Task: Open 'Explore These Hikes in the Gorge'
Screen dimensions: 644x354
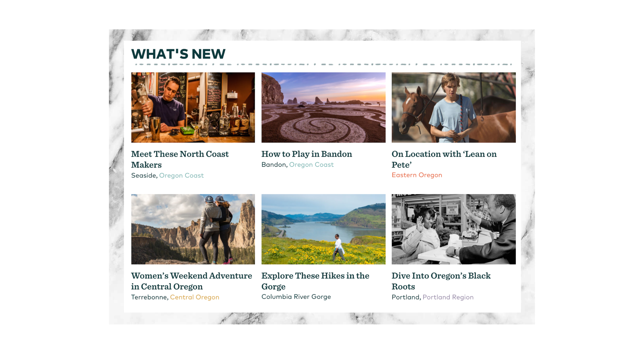Action: pos(315,281)
